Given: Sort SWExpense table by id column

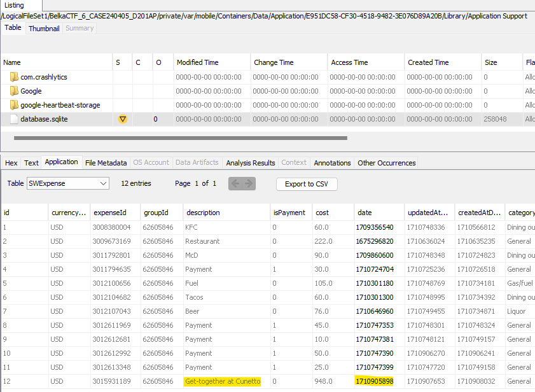Looking at the screenshot, I should (25, 213).
